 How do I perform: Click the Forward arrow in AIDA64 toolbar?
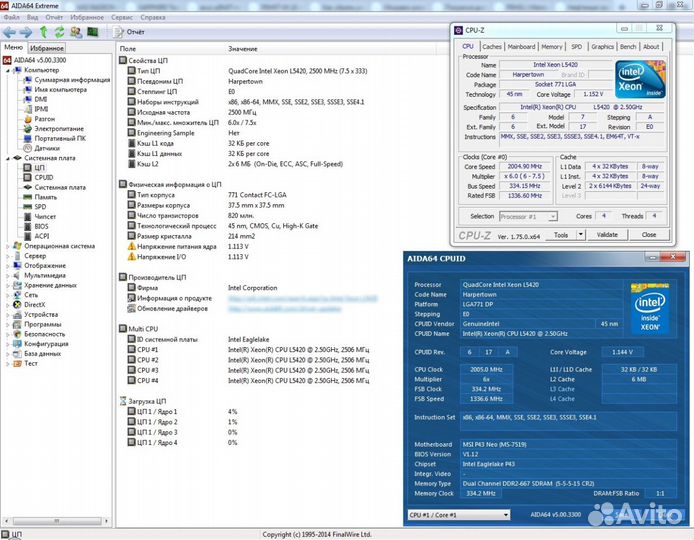coord(26,32)
